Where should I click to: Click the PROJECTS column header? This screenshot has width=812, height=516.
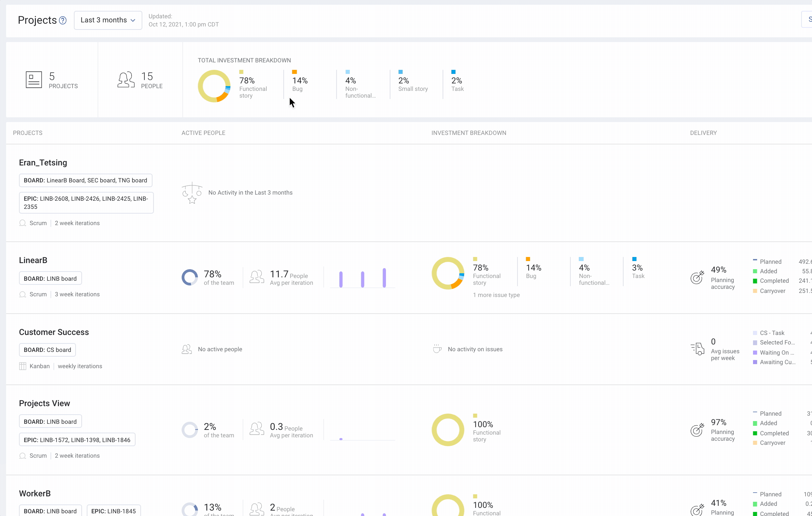tap(28, 133)
